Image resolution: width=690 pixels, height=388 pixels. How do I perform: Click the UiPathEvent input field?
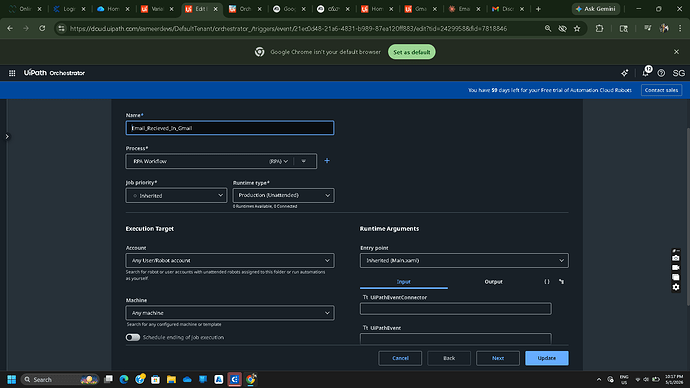tap(455, 339)
